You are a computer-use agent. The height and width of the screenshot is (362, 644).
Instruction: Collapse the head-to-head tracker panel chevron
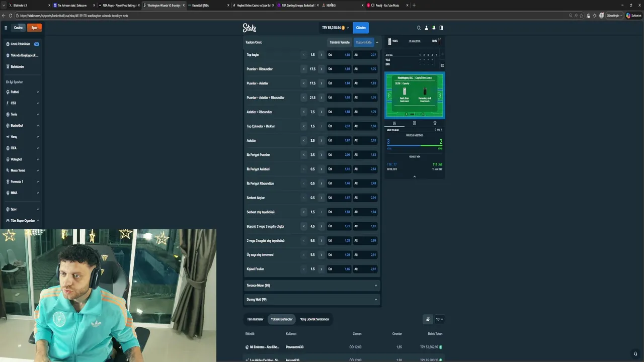point(415,176)
